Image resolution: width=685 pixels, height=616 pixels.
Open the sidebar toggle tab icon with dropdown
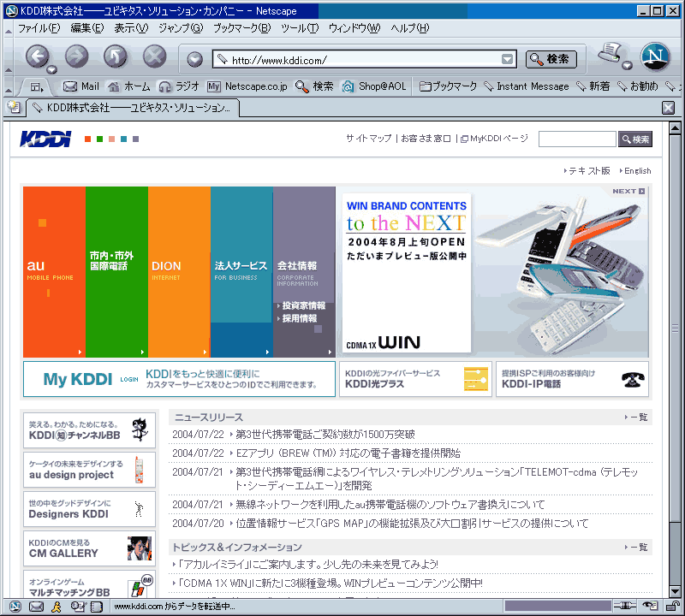coord(37,87)
